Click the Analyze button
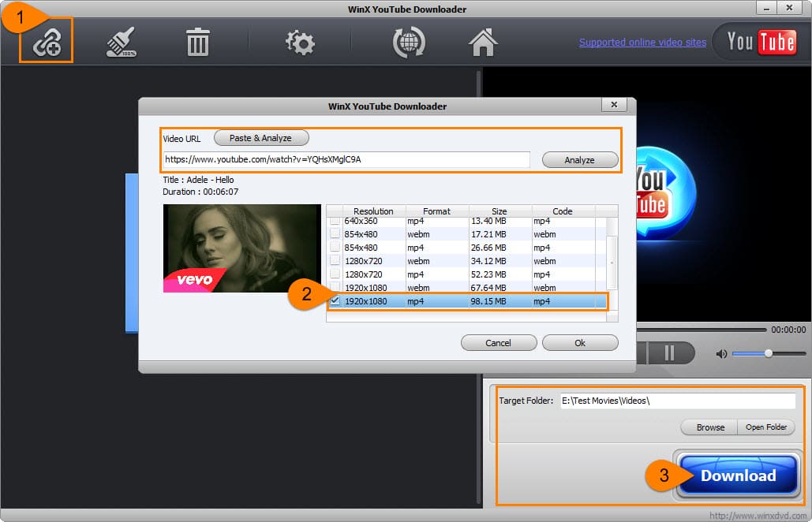This screenshot has height=522, width=812. click(x=579, y=160)
